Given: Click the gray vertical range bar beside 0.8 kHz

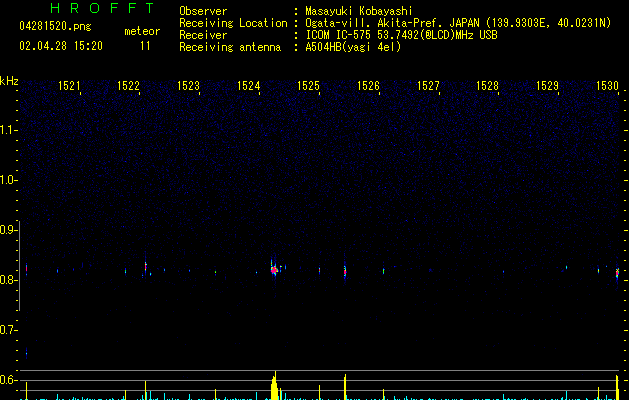Looking at the screenshot, I should [20, 266].
